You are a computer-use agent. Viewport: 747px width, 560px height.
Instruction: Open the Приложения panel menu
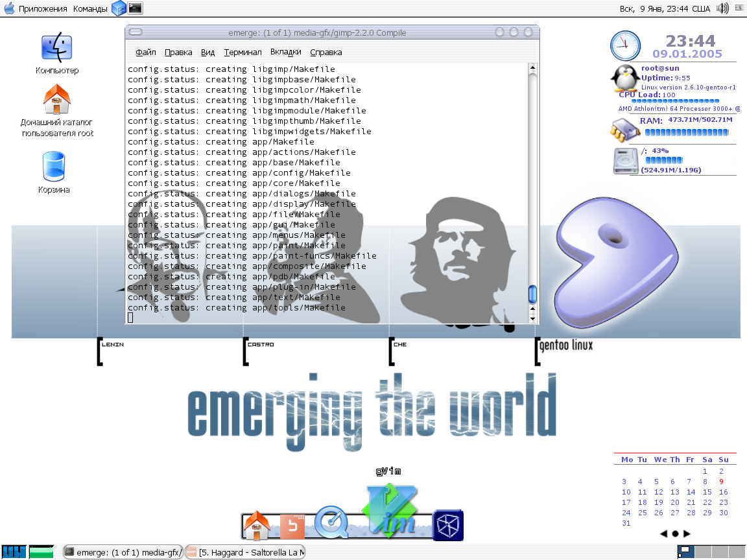[x=43, y=8]
